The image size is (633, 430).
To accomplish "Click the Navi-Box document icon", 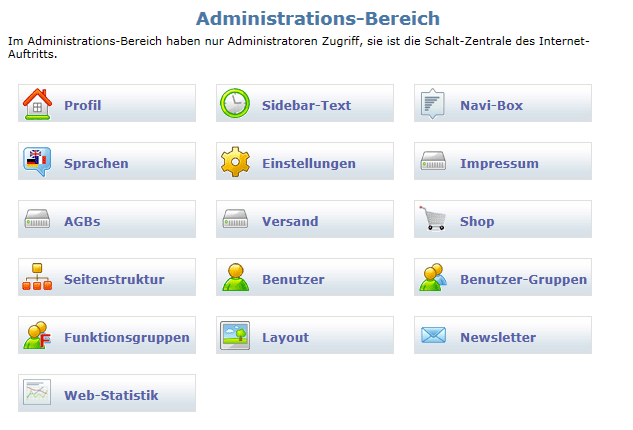I will coord(433,104).
